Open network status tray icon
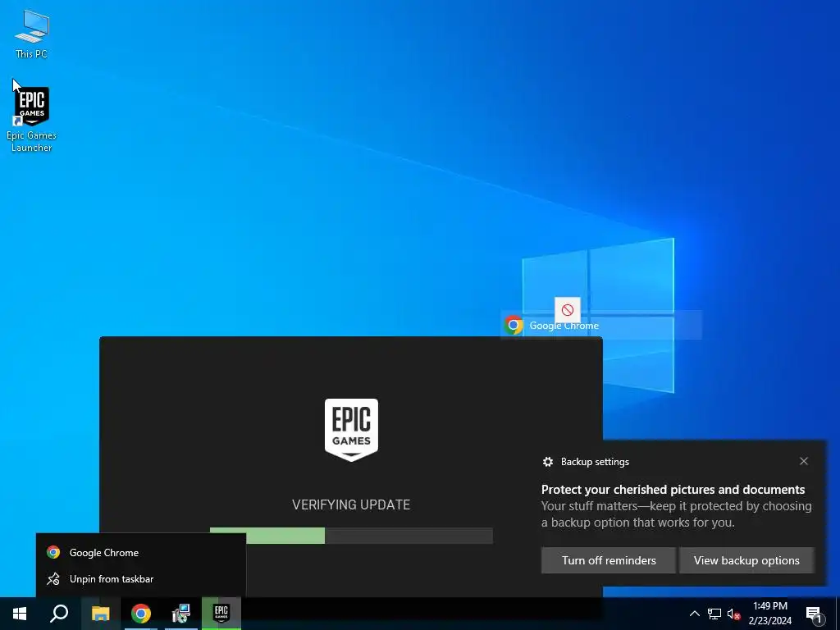 tap(714, 614)
